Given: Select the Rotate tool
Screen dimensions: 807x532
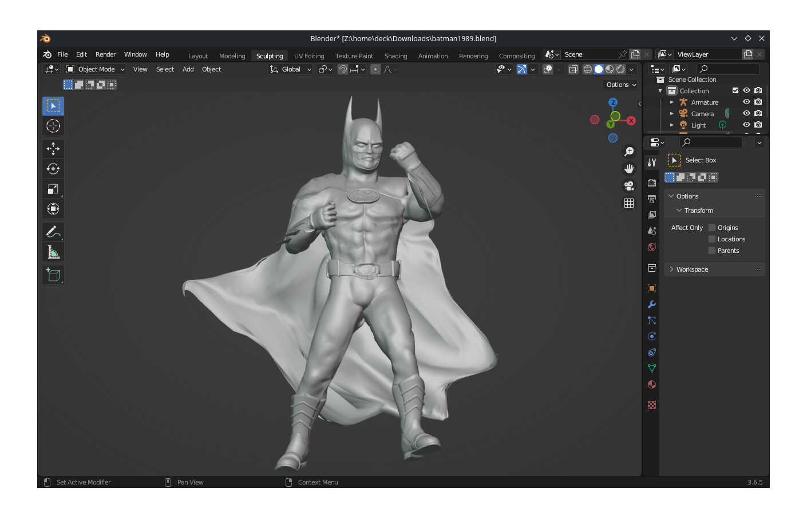Looking at the screenshot, I should click(x=53, y=169).
